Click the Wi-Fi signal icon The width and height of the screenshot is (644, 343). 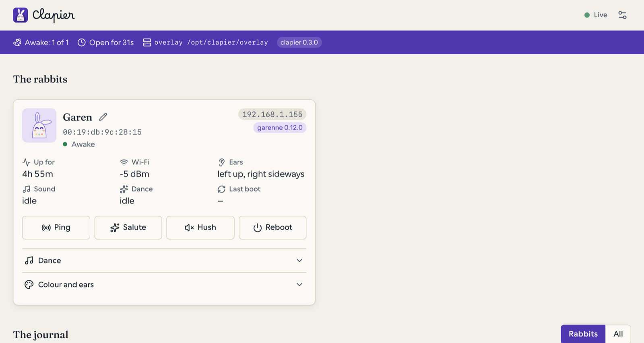coord(124,162)
